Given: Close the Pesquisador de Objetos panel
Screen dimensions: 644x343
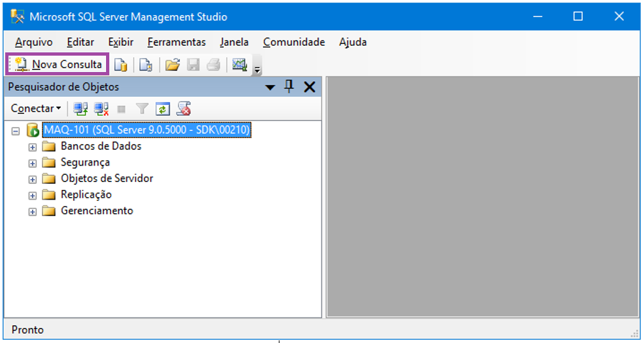Looking at the screenshot, I should click(x=310, y=87).
